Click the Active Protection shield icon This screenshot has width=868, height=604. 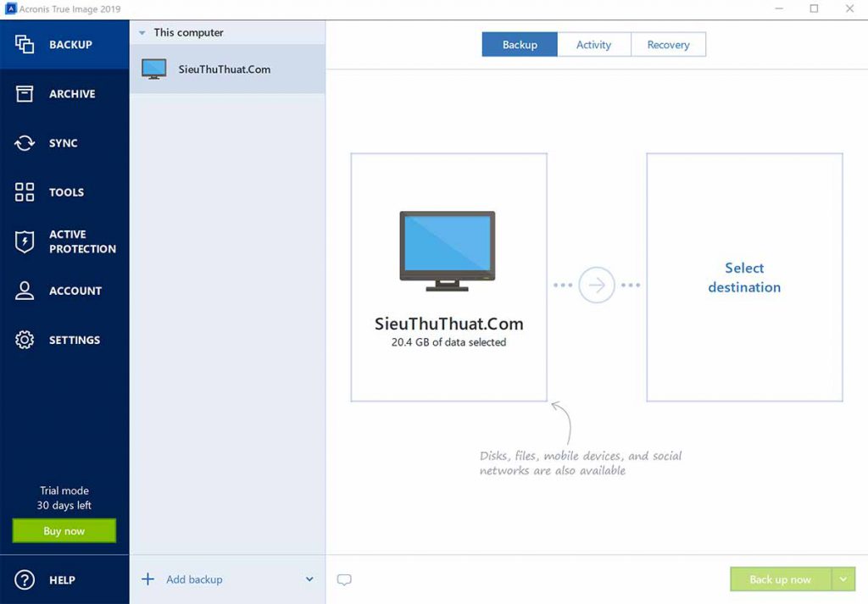tap(25, 241)
